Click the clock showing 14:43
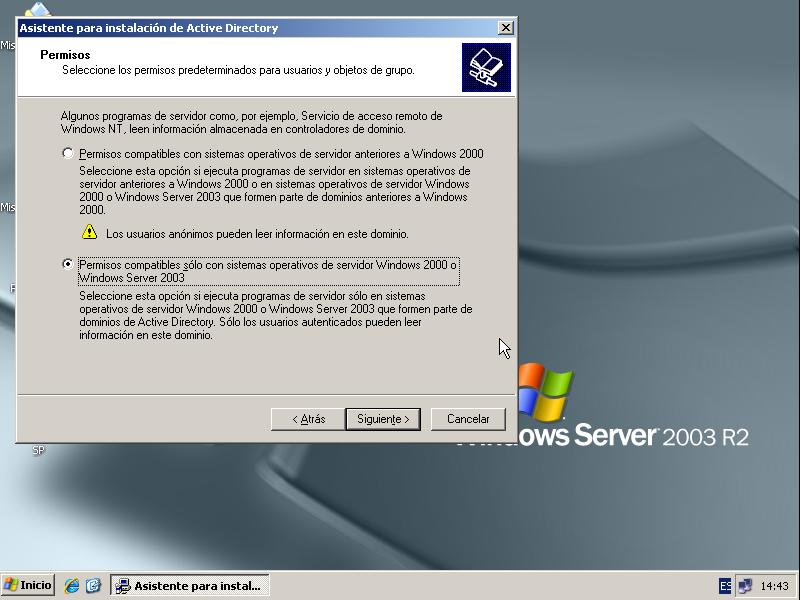This screenshot has width=800, height=600. tap(774, 586)
